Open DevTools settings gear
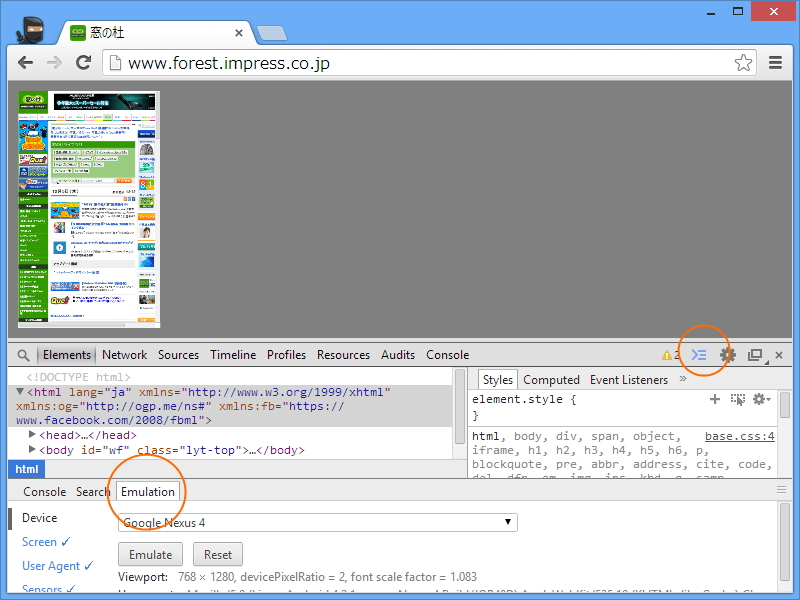 point(728,355)
